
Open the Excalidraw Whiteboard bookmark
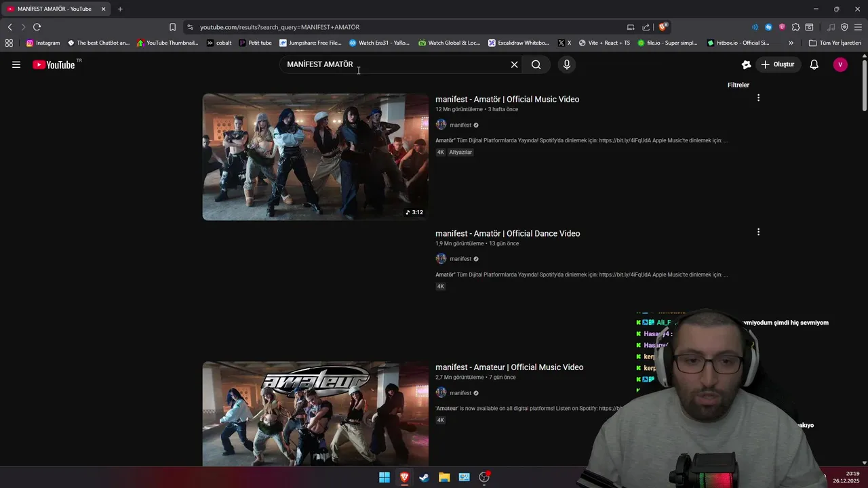tap(519, 43)
